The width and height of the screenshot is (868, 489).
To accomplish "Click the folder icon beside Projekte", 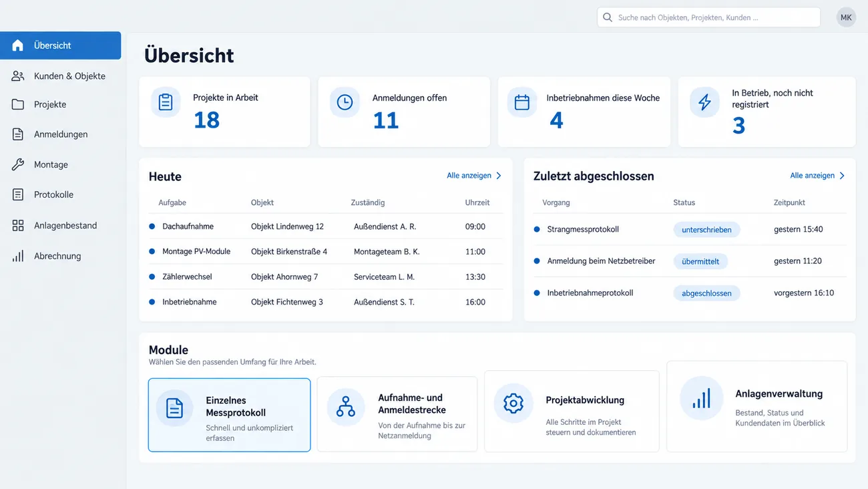I will pos(18,104).
